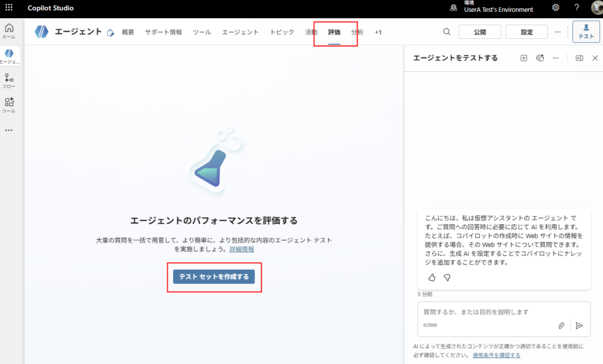Switch to the トピック tab
This screenshot has width=603, height=364.
(282, 32)
